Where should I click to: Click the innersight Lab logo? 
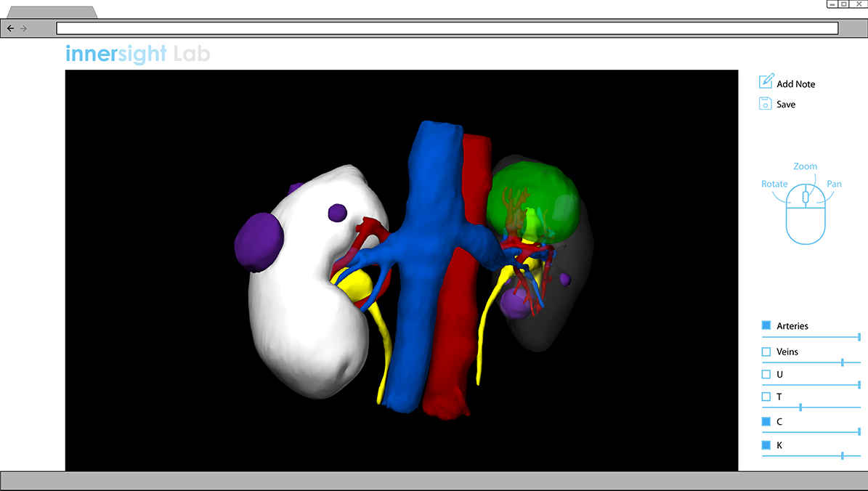(137, 54)
